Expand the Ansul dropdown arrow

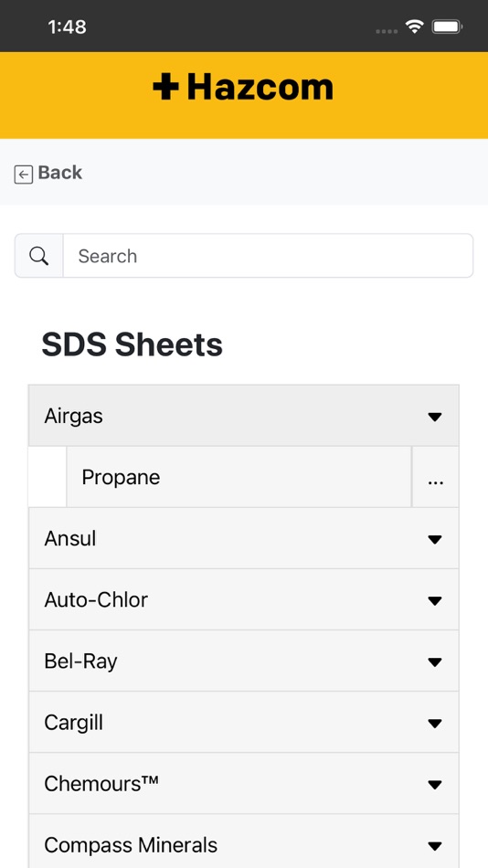point(435,539)
